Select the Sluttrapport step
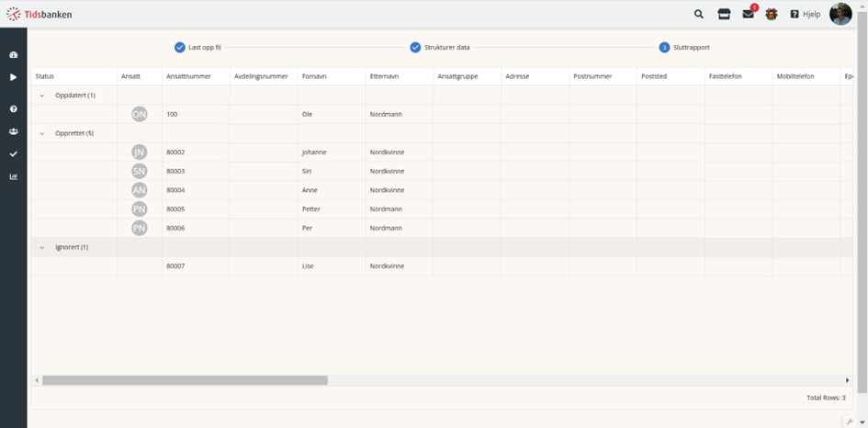This screenshot has height=428, width=868. pyautogui.click(x=684, y=48)
